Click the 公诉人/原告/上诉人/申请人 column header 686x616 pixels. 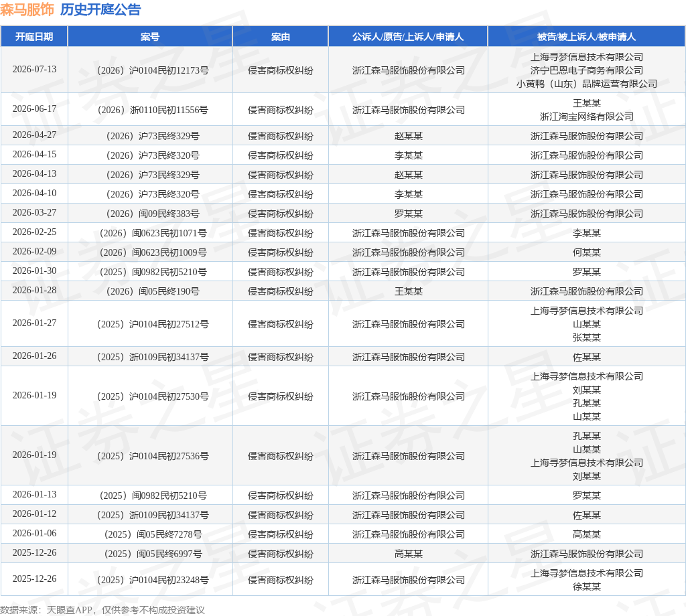click(408, 37)
